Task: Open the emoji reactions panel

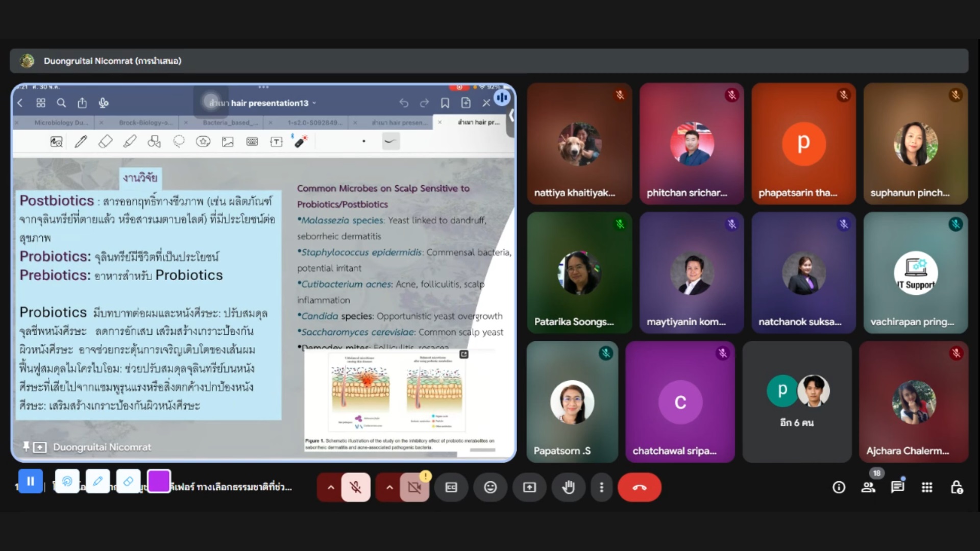Action: click(x=491, y=488)
